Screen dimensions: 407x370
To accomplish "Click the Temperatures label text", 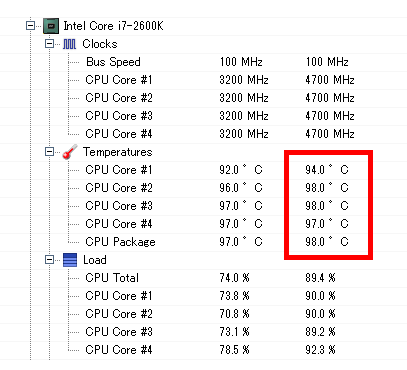I will coord(118,152).
